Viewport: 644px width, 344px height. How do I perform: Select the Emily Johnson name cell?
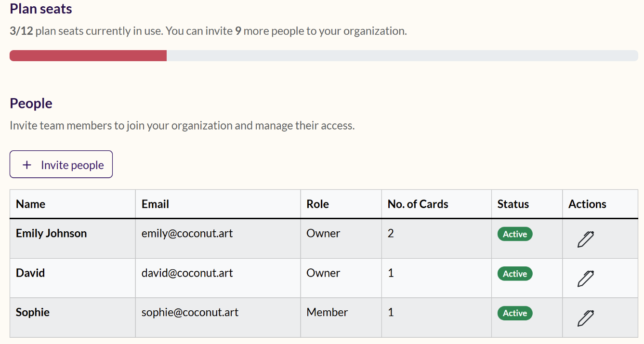(x=52, y=234)
